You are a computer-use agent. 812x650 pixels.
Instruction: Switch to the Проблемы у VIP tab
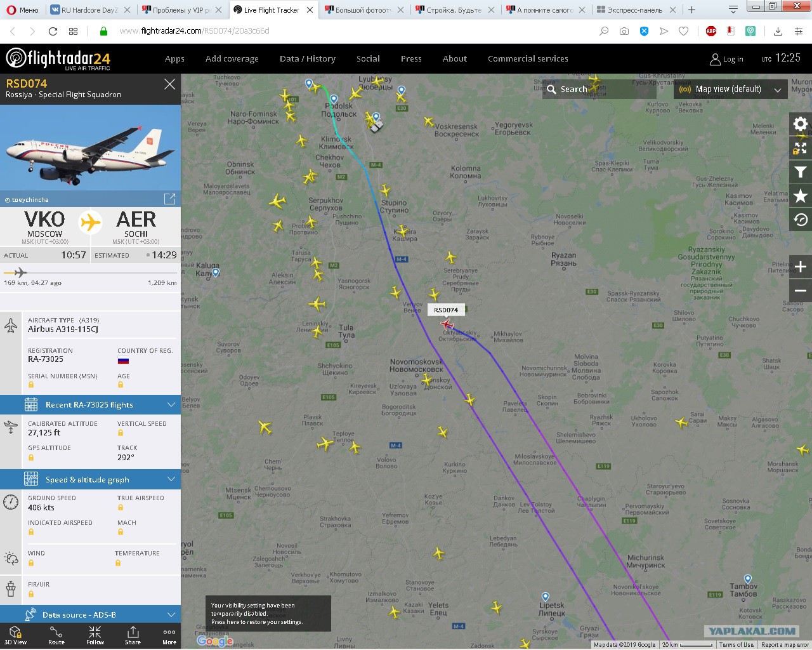click(x=181, y=10)
